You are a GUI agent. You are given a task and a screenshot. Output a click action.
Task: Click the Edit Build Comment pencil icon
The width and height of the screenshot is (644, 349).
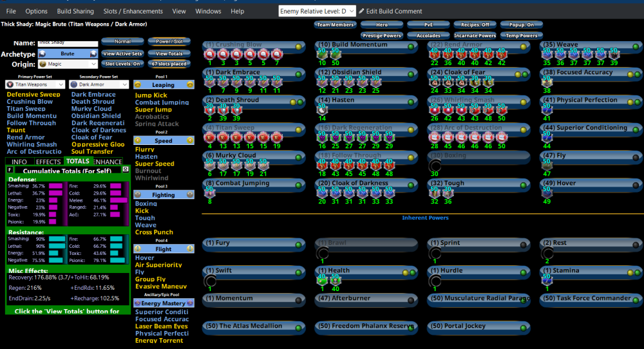pyautogui.click(x=362, y=11)
